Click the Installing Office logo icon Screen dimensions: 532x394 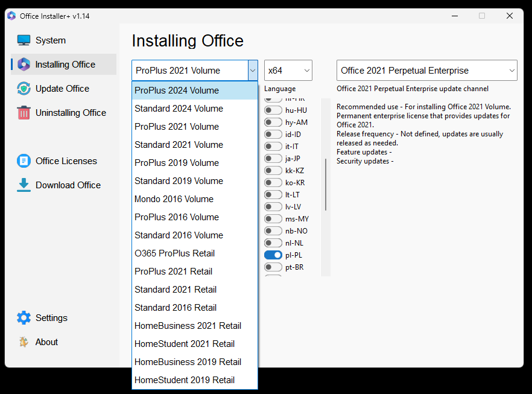tap(24, 65)
